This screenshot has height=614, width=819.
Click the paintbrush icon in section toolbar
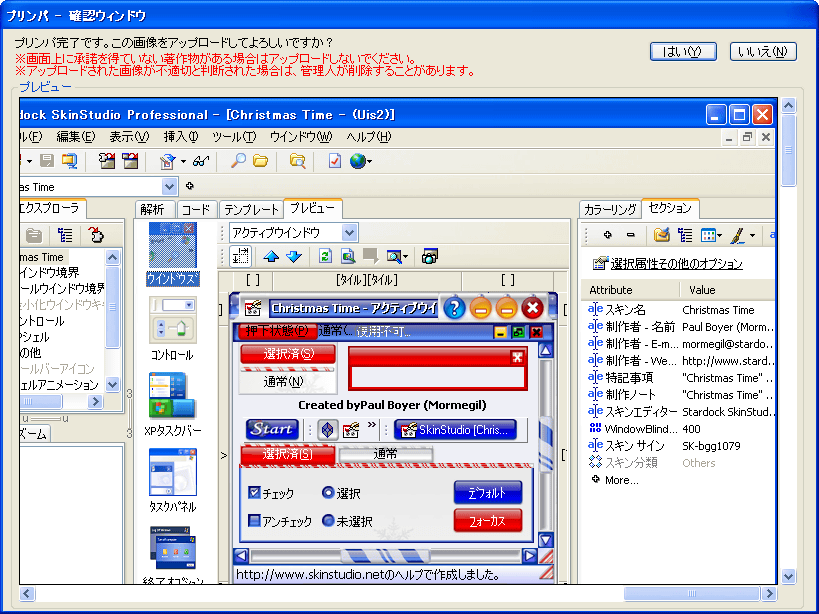(737, 235)
